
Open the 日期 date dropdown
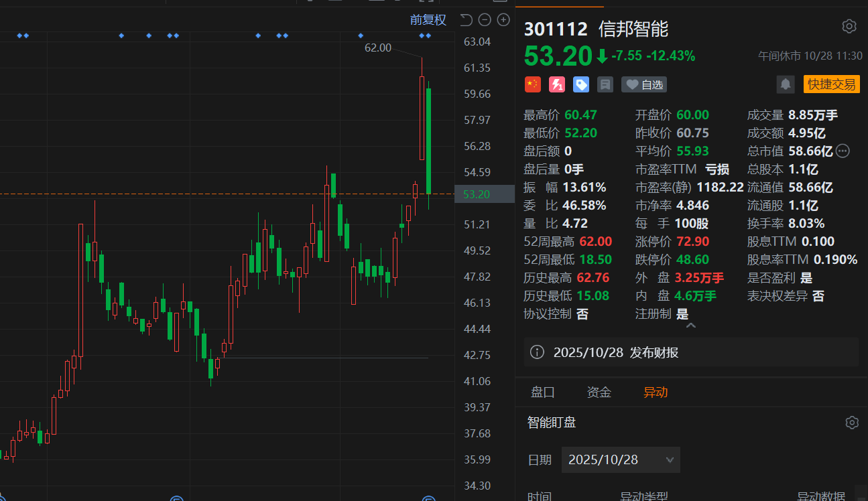pos(621,460)
